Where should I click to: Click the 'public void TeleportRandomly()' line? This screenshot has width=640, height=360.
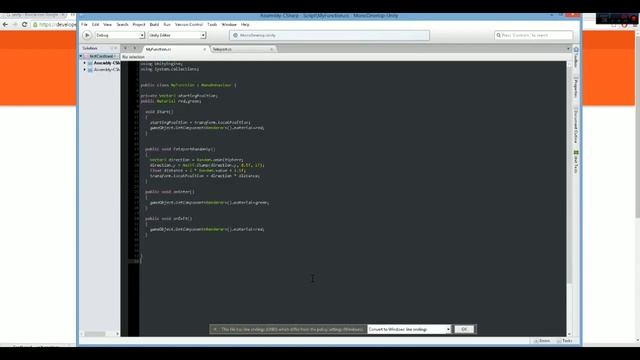coord(180,149)
